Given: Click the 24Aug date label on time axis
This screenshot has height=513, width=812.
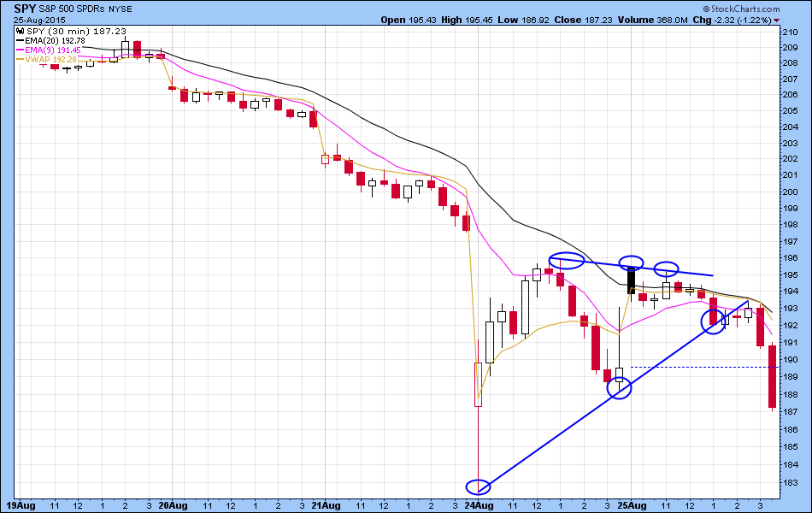Looking at the screenshot, I should click(479, 505).
